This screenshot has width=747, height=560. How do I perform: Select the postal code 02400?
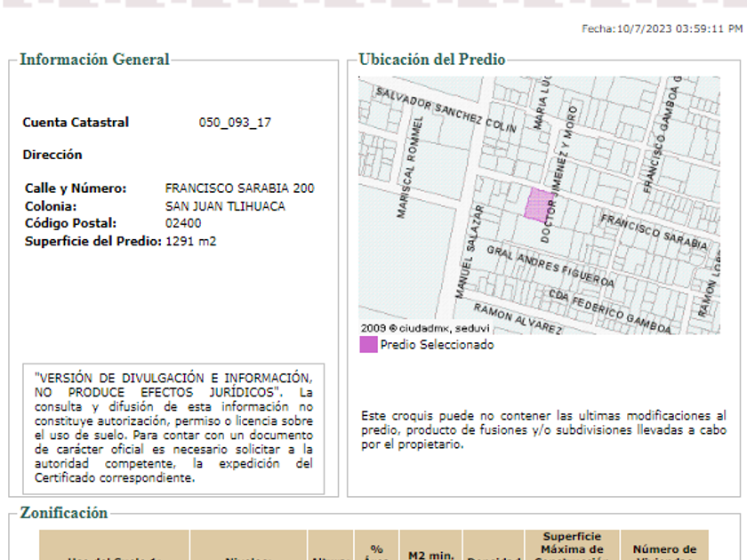(183, 223)
